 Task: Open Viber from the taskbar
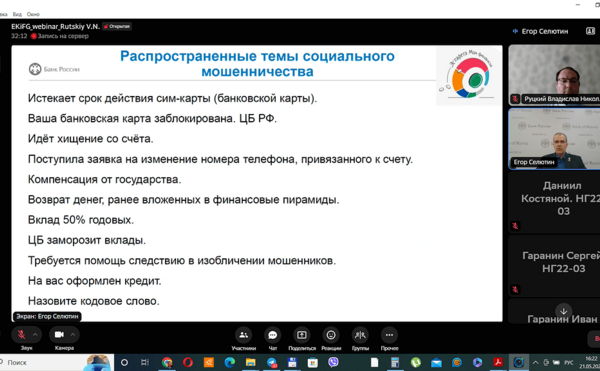pos(333,362)
